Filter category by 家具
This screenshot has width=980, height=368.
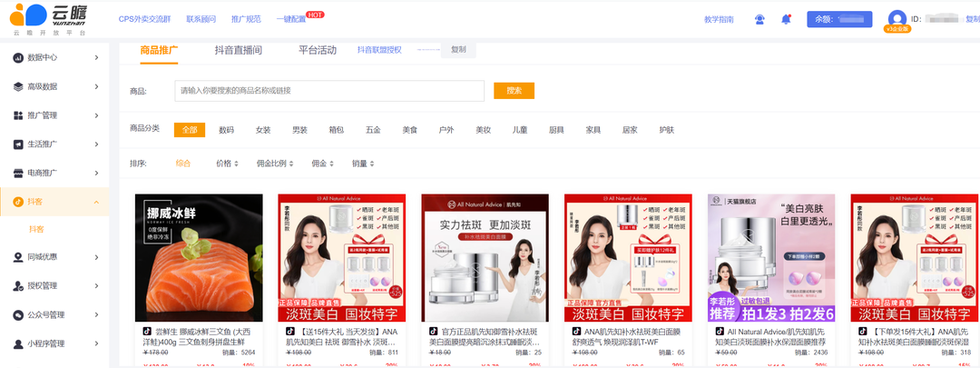[x=593, y=130]
